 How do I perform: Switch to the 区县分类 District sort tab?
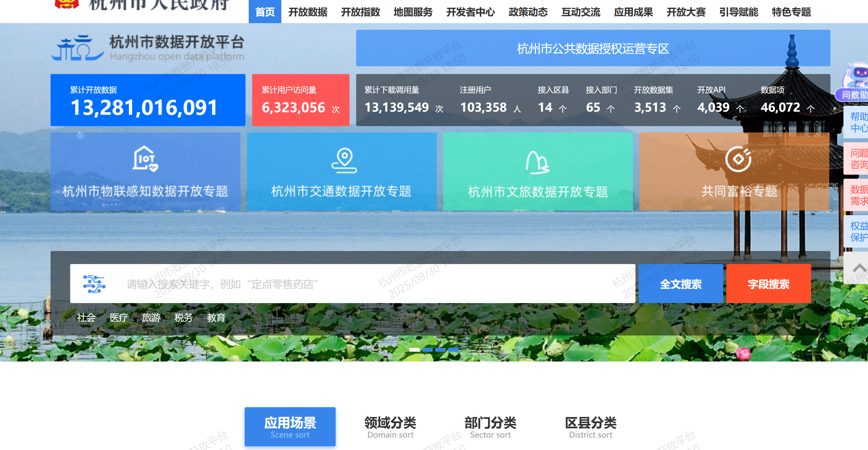click(x=590, y=427)
